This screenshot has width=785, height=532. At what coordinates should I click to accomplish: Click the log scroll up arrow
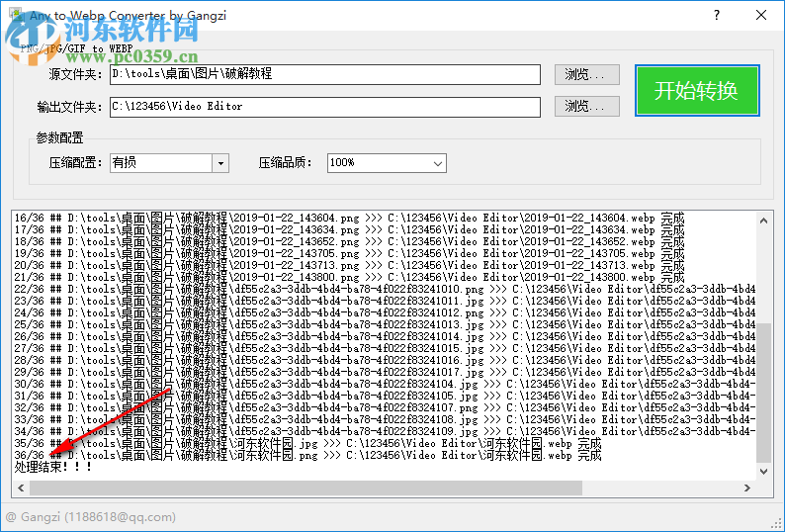click(763, 221)
